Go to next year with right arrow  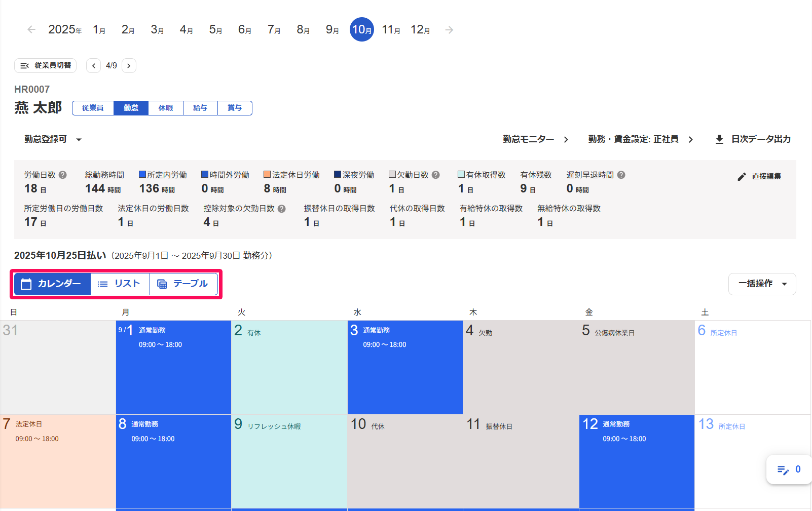449,30
